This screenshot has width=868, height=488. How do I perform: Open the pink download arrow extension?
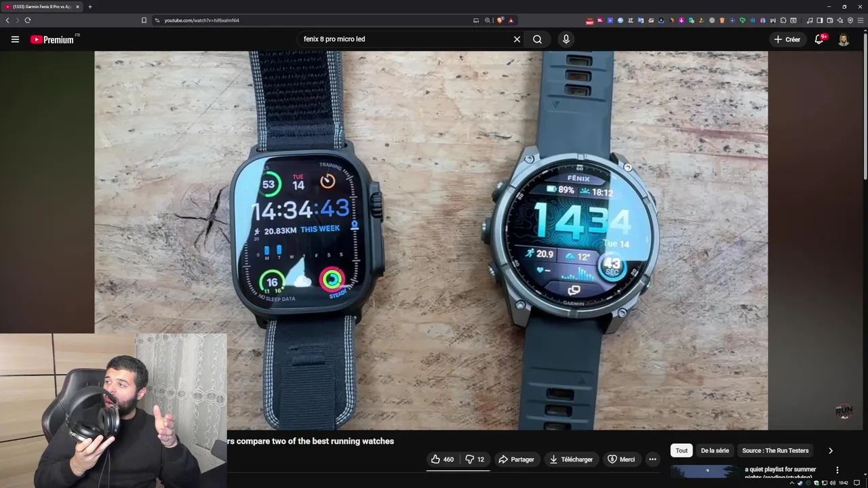(682, 20)
